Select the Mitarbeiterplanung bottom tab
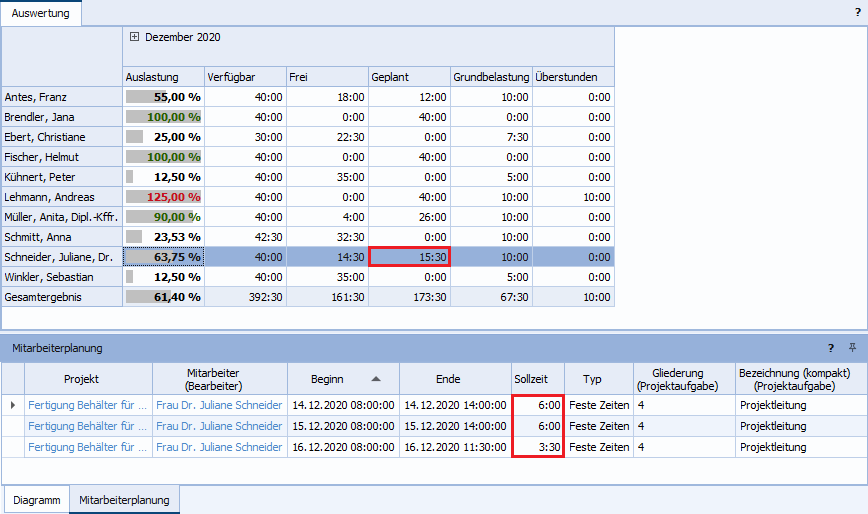868x514 pixels. tap(124, 500)
